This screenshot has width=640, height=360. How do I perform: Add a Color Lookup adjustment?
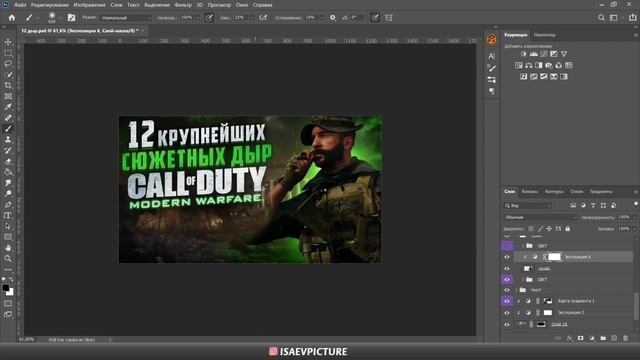pos(569,65)
